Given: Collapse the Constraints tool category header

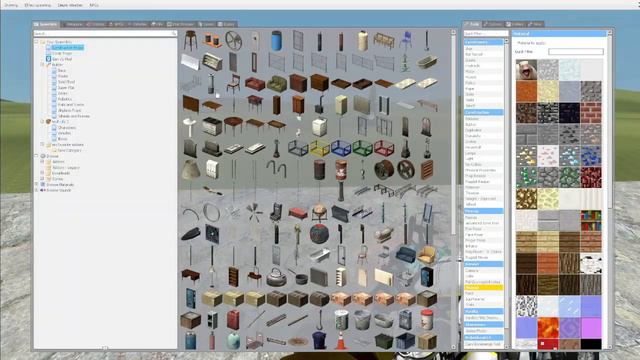Looking at the screenshot, I should 483,42.
